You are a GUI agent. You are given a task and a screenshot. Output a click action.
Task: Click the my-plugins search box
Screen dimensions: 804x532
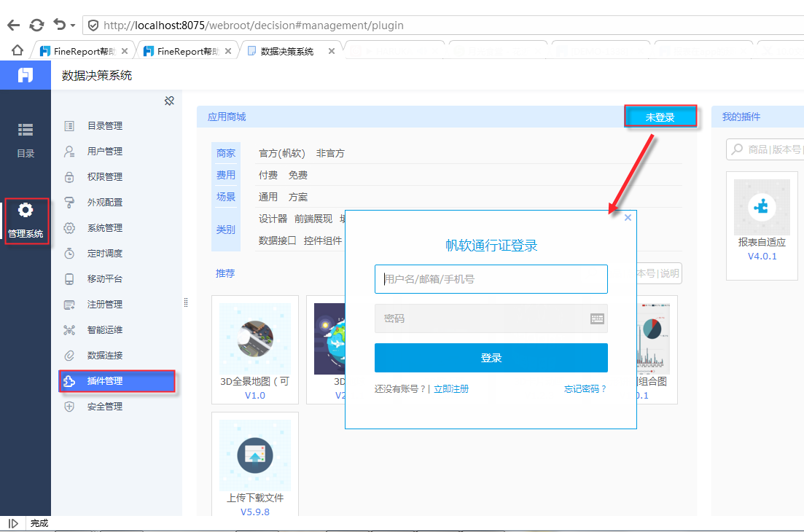coord(765,149)
